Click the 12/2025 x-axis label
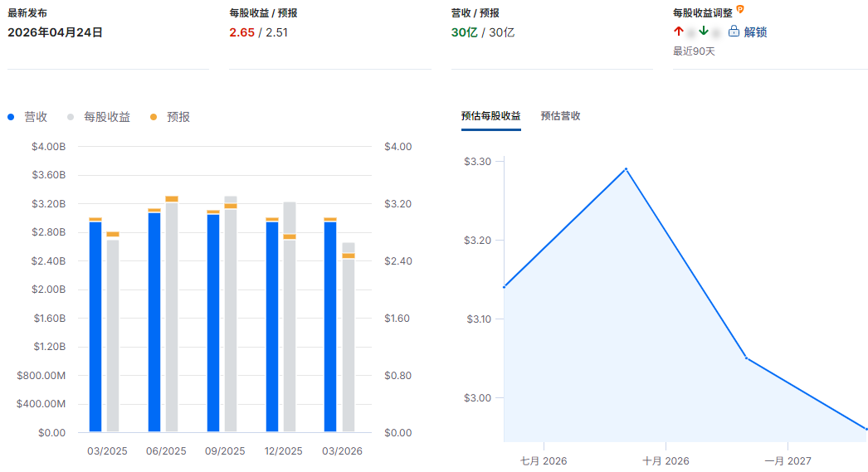Screen dimensions: 868x472 click(x=284, y=451)
